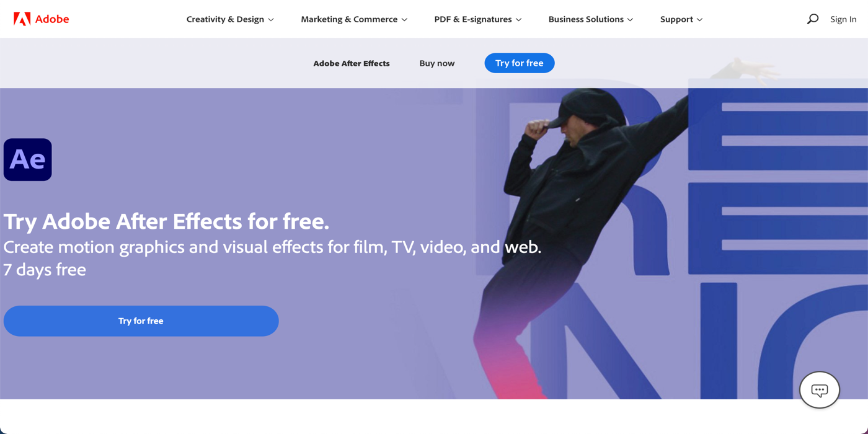Expand the PDF & E-signatures menu
Screen dimensions: 868x434
tap(478, 19)
